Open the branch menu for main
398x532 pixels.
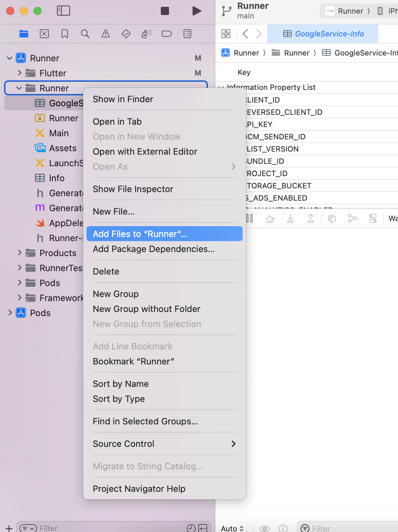[x=245, y=11]
